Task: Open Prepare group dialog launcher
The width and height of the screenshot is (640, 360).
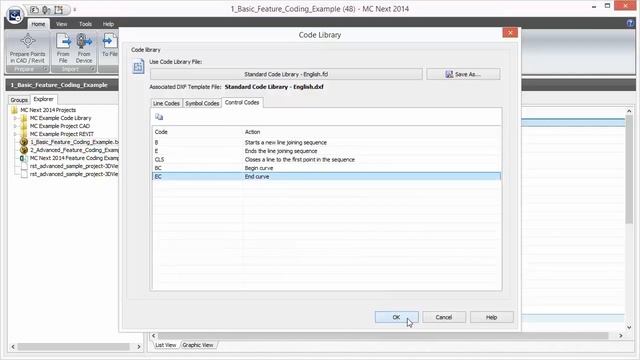Action: (45, 69)
